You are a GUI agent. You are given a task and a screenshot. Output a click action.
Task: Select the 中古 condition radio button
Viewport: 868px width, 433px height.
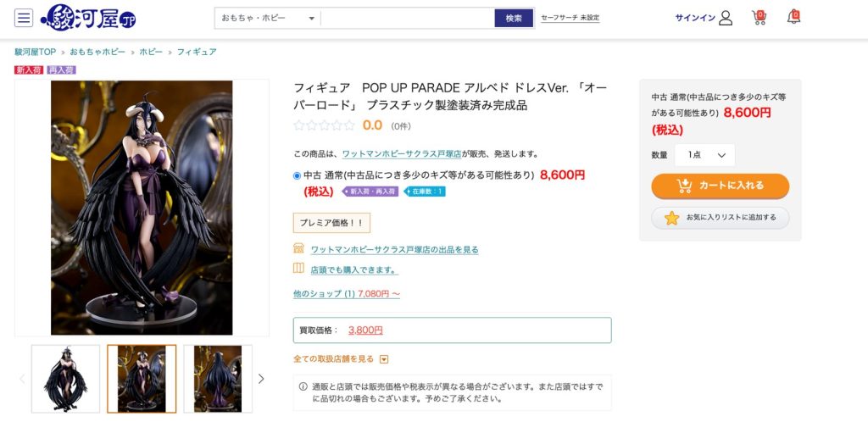click(297, 175)
